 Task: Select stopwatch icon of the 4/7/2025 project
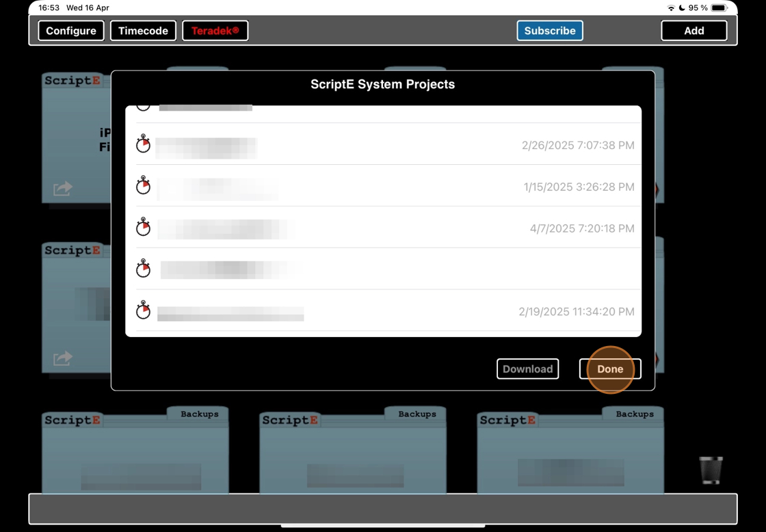143,226
